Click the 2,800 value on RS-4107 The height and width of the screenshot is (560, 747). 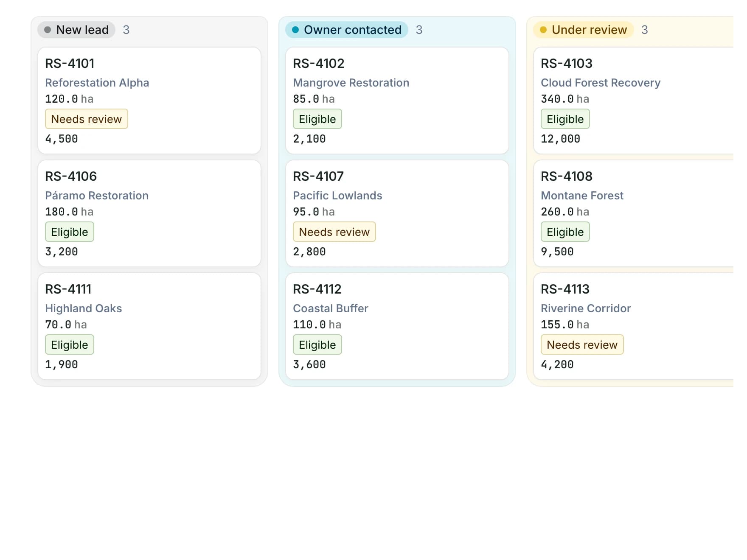point(309,252)
